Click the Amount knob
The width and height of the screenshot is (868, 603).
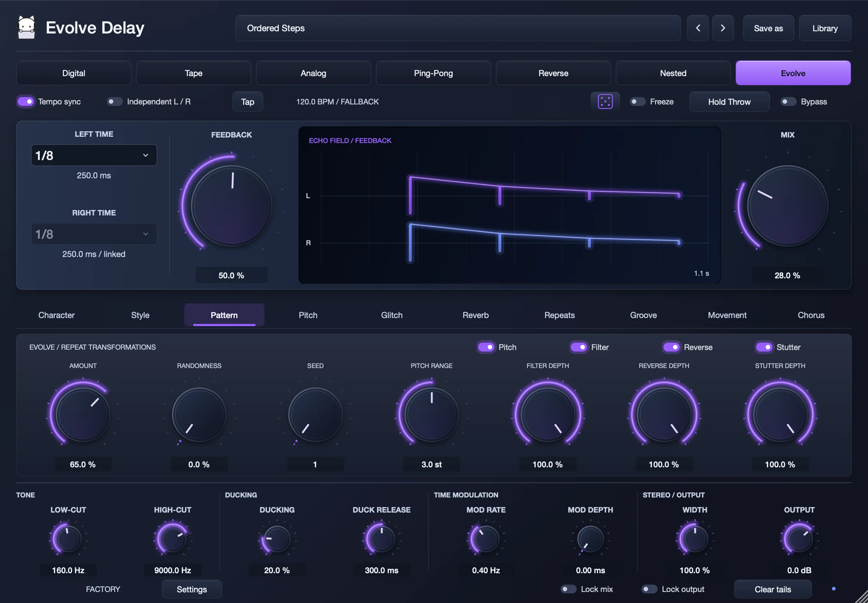point(83,415)
